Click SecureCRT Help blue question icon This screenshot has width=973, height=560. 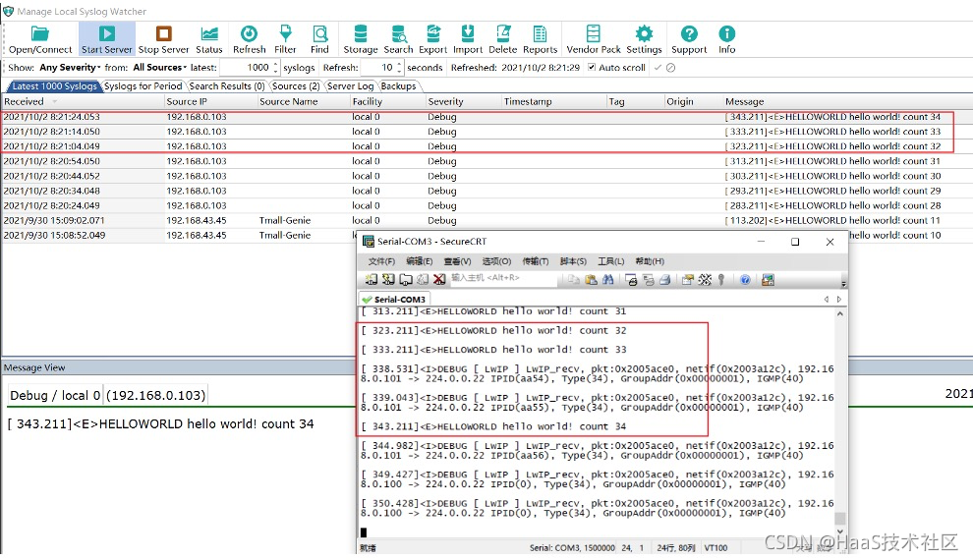(745, 280)
